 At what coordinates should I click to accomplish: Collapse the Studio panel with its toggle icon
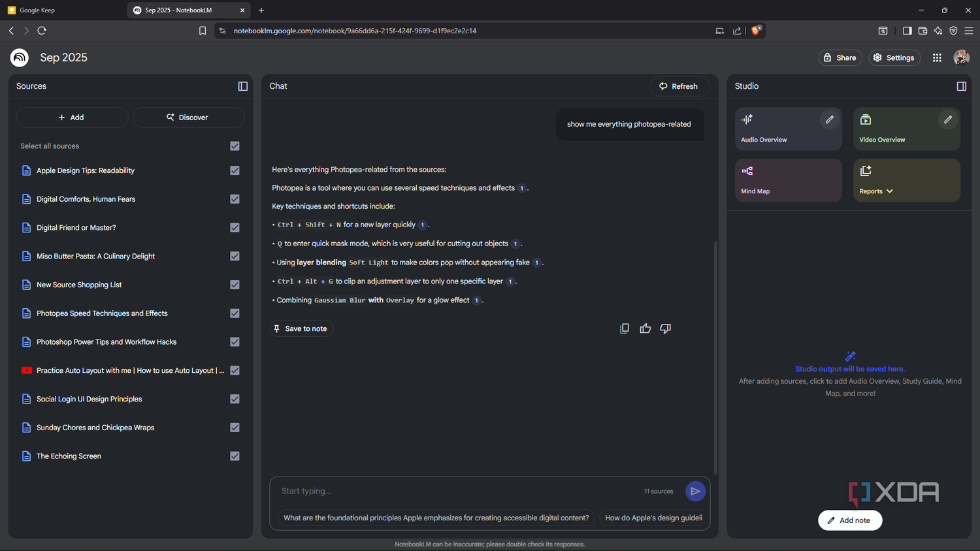pyautogui.click(x=962, y=86)
